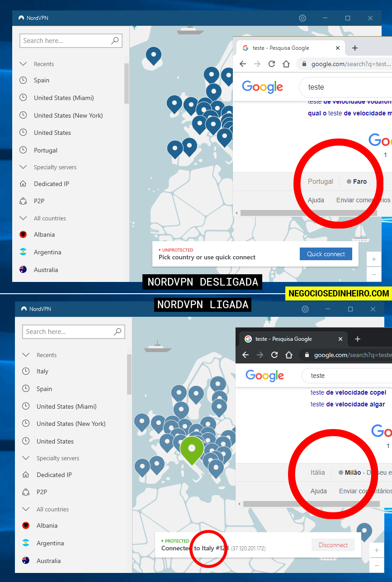The width and height of the screenshot is (392, 582).
Task: Click Ajuda link in light-theme Chrome page
Action: (x=316, y=200)
